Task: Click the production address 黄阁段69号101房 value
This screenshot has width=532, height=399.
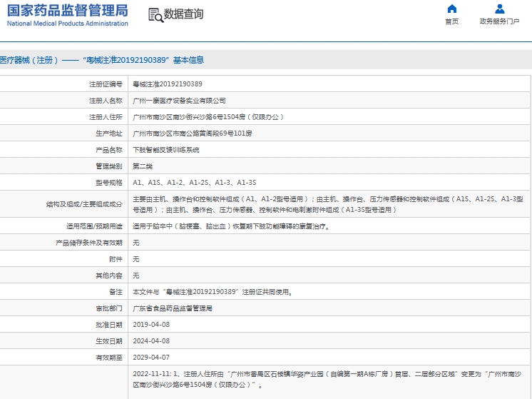Action: pos(192,133)
